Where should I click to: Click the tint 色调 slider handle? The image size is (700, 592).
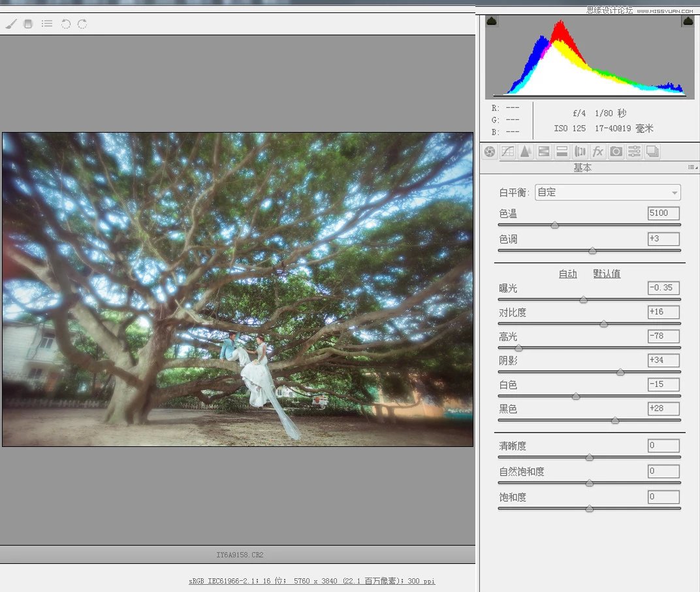pos(592,251)
